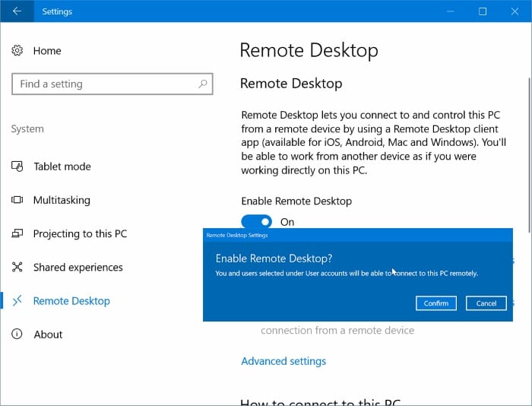Open Advanced settings link
Viewport: 532px width, 406px height.
[283, 361]
